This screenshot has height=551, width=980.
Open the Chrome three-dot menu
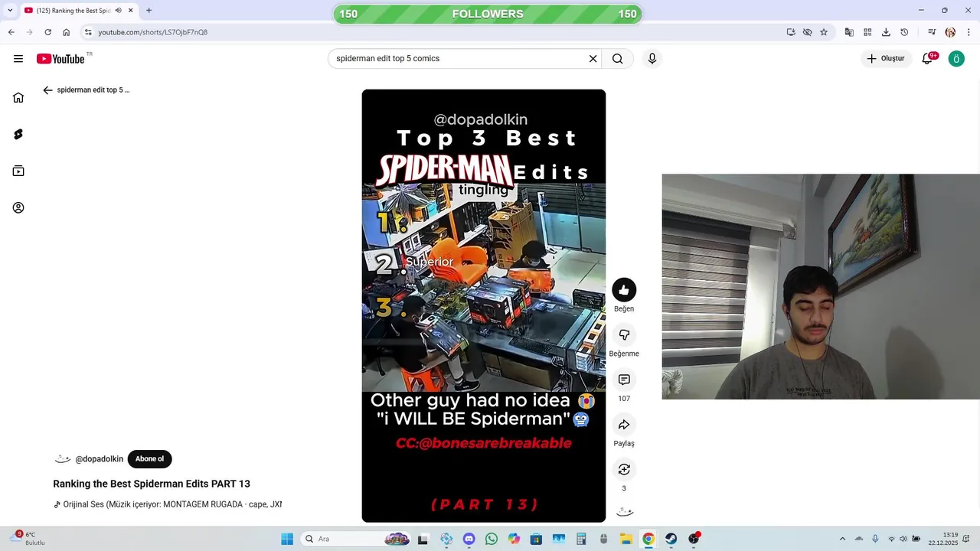coord(969,32)
